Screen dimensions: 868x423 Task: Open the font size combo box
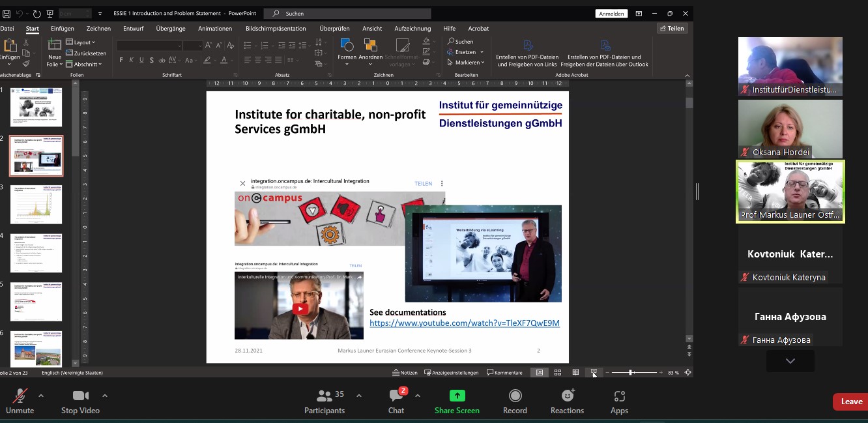(193, 45)
